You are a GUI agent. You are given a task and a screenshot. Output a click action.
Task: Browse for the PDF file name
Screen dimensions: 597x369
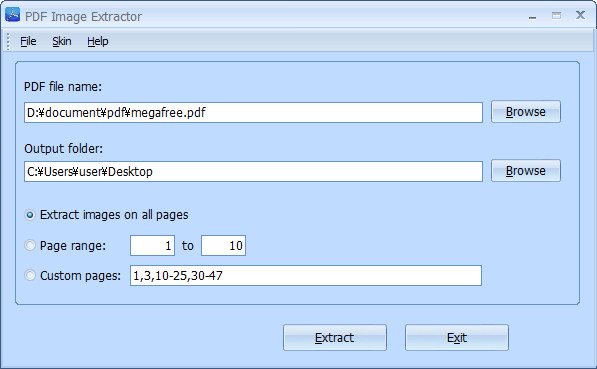click(526, 112)
